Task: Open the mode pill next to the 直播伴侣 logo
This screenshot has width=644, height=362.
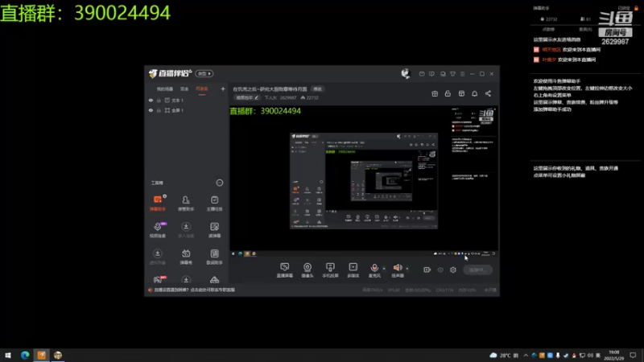Action: click(204, 73)
